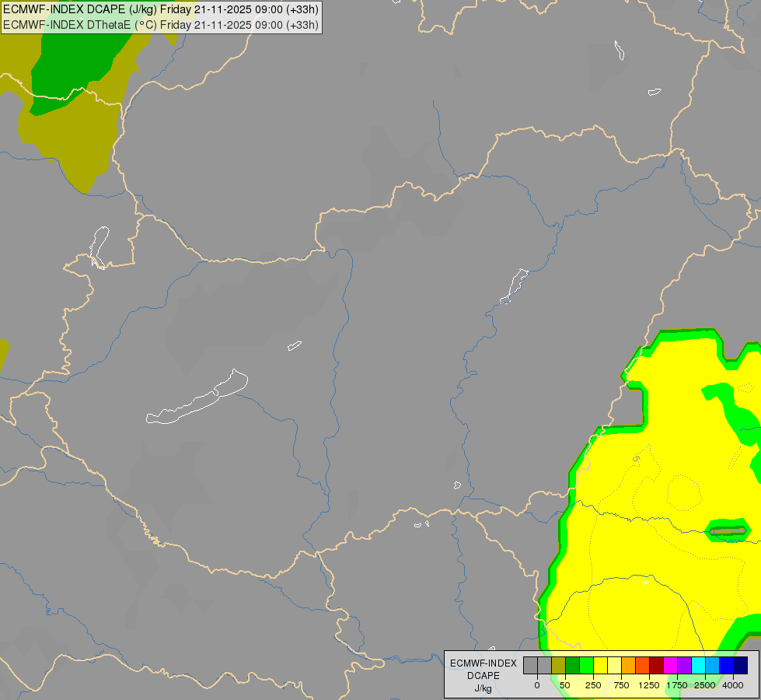Click the olive legend swatch above 50

pyautogui.click(x=559, y=665)
